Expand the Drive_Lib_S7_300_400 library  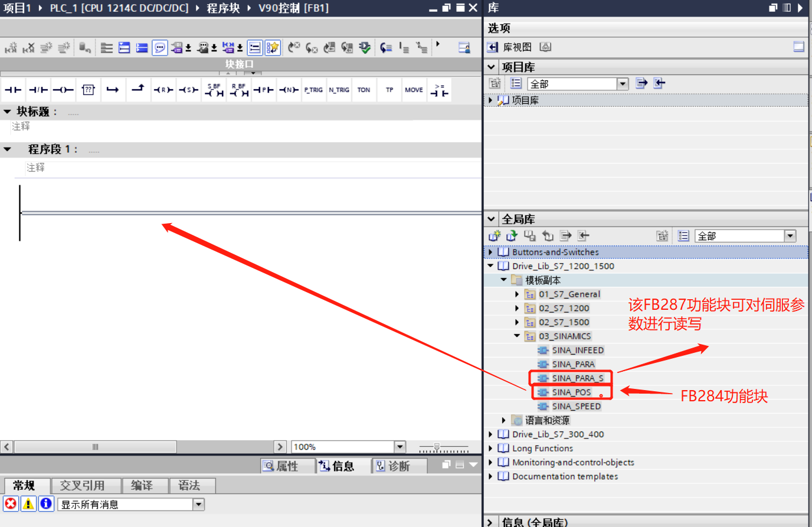click(490, 434)
